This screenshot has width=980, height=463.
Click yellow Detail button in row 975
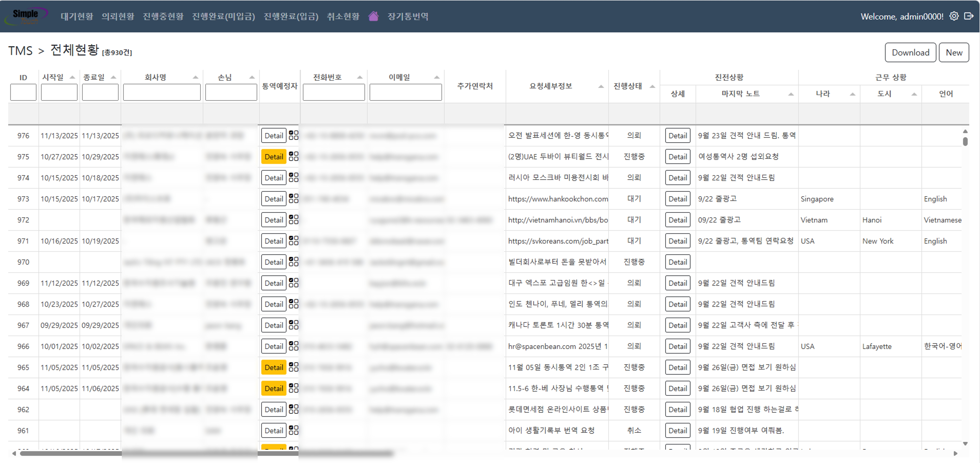(x=274, y=156)
